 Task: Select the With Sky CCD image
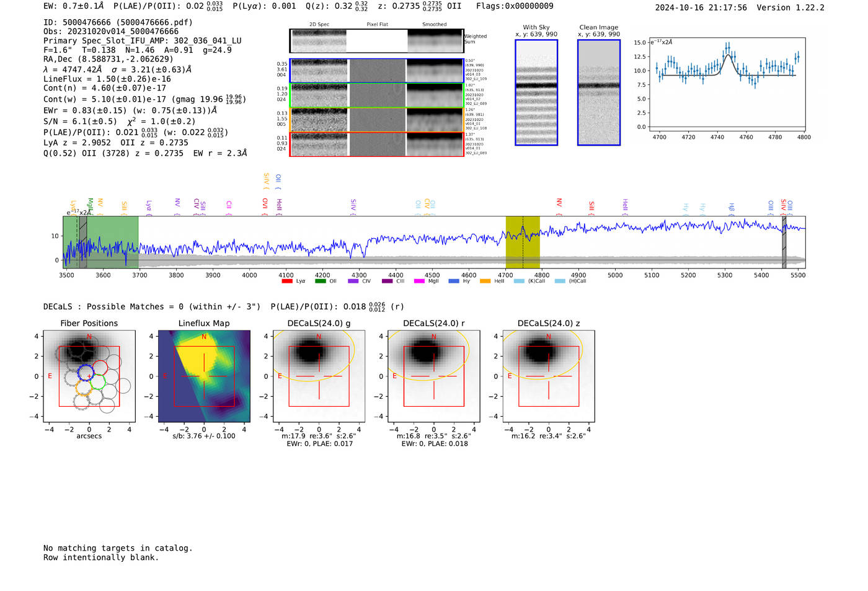(536, 92)
